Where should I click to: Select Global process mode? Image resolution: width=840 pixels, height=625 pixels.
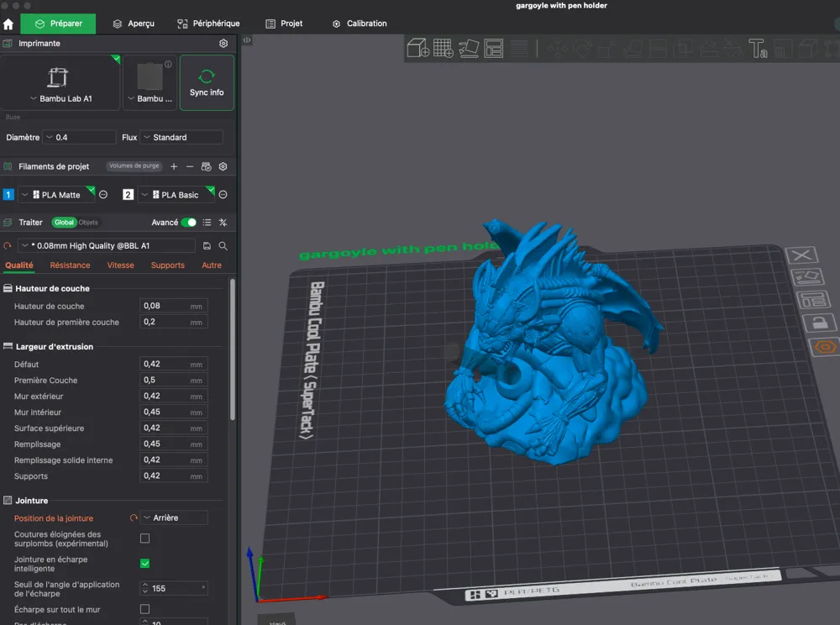pyautogui.click(x=64, y=223)
